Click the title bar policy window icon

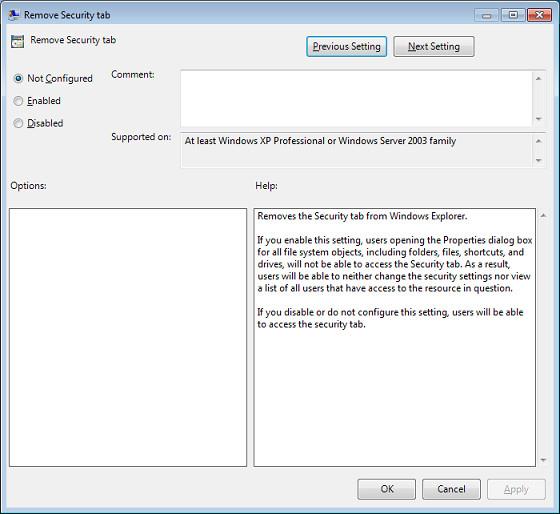[x=14, y=15]
